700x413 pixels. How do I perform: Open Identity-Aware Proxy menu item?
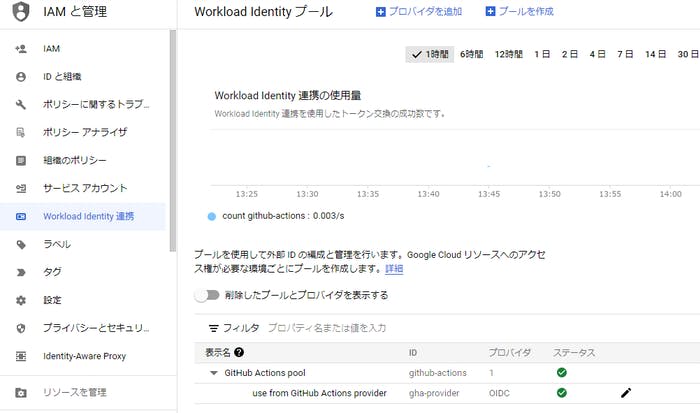(x=83, y=356)
